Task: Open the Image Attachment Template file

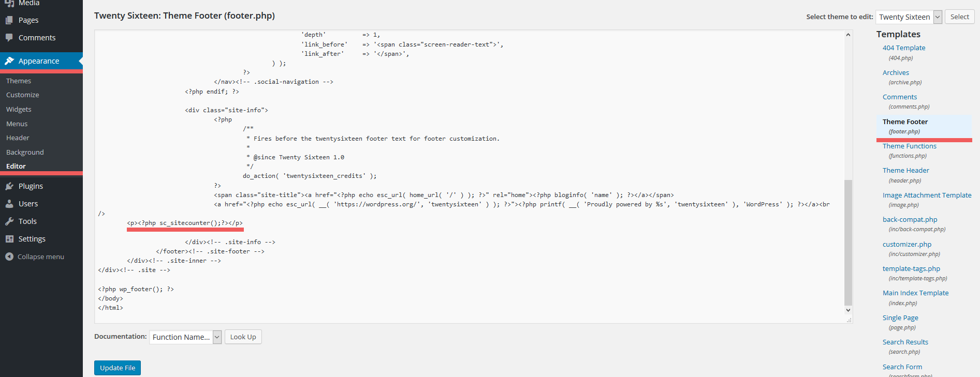Action: coord(927,195)
